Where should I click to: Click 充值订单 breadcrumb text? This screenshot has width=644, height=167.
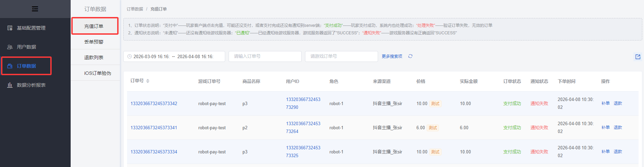159,9
